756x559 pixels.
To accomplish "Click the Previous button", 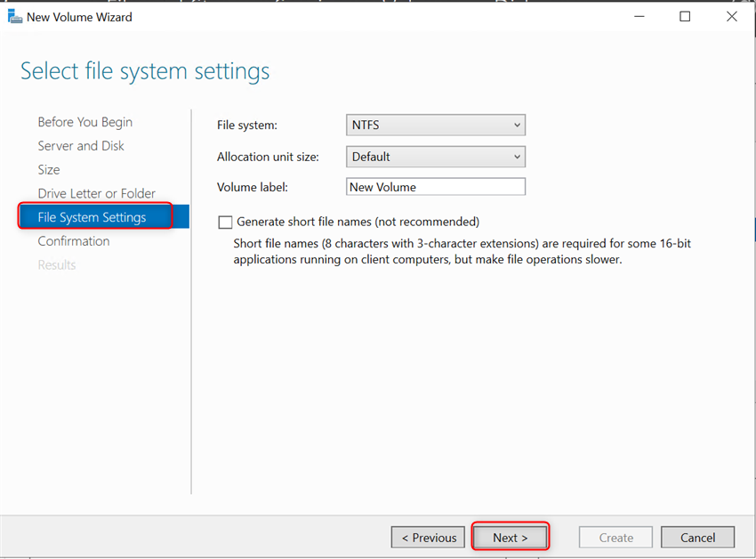I will 428,537.
